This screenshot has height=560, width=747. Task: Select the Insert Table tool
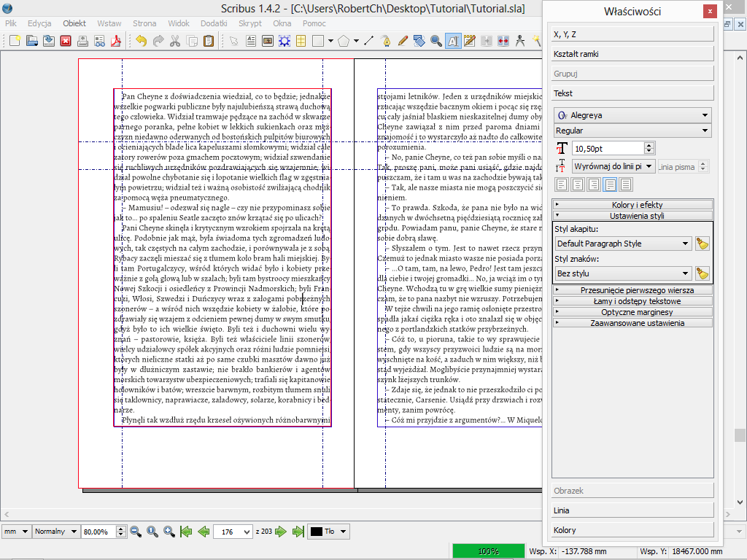tap(301, 41)
